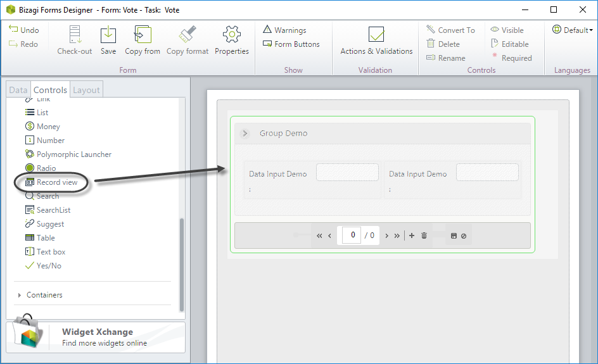Image resolution: width=598 pixels, height=364 pixels.
Task: Select the SearchList control
Action: pos(48,210)
